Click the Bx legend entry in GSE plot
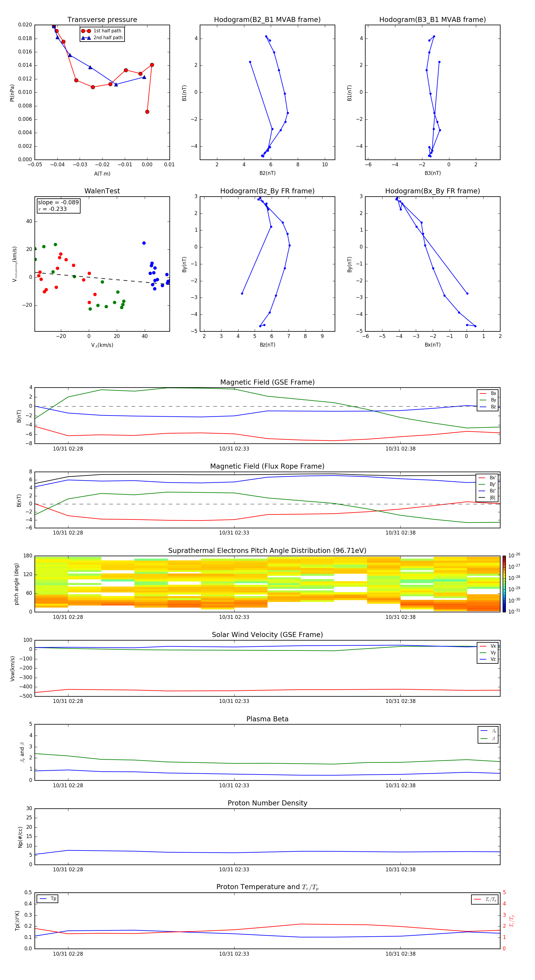This screenshot has width=535, height=980. click(x=488, y=393)
